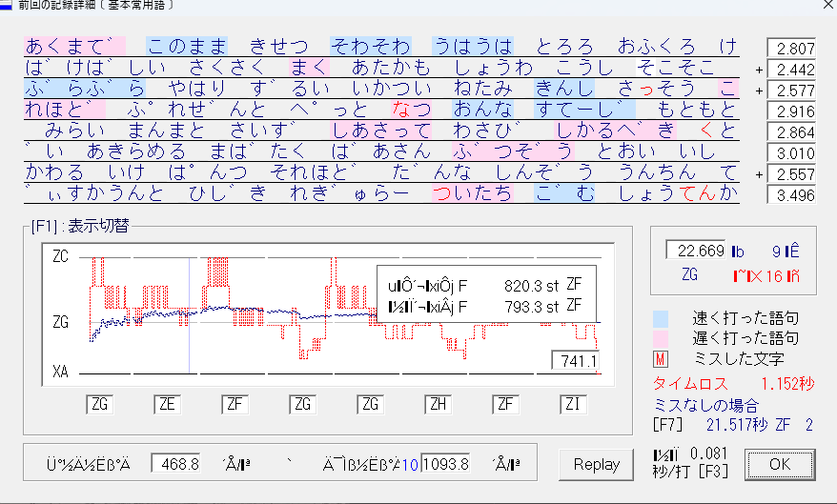Image resolution: width=837 pixels, height=504 pixels.
Task: Click the 1.152秒 time loss value
Action: click(787, 383)
